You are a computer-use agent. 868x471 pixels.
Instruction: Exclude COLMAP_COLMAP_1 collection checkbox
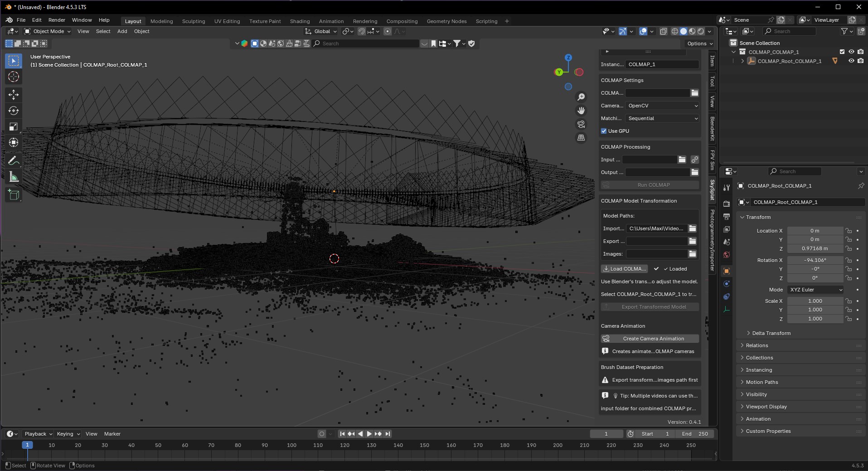tap(842, 52)
